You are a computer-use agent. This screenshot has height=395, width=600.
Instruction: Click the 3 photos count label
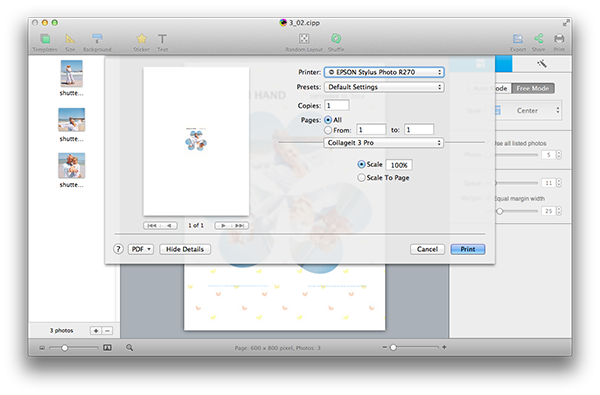61,331
